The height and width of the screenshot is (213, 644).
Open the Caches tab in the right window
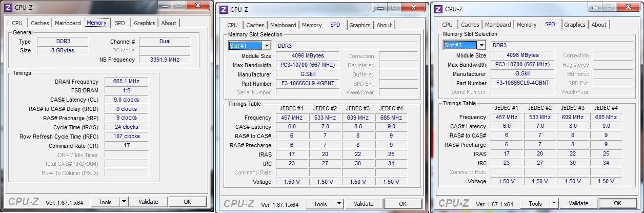[470, 25]
